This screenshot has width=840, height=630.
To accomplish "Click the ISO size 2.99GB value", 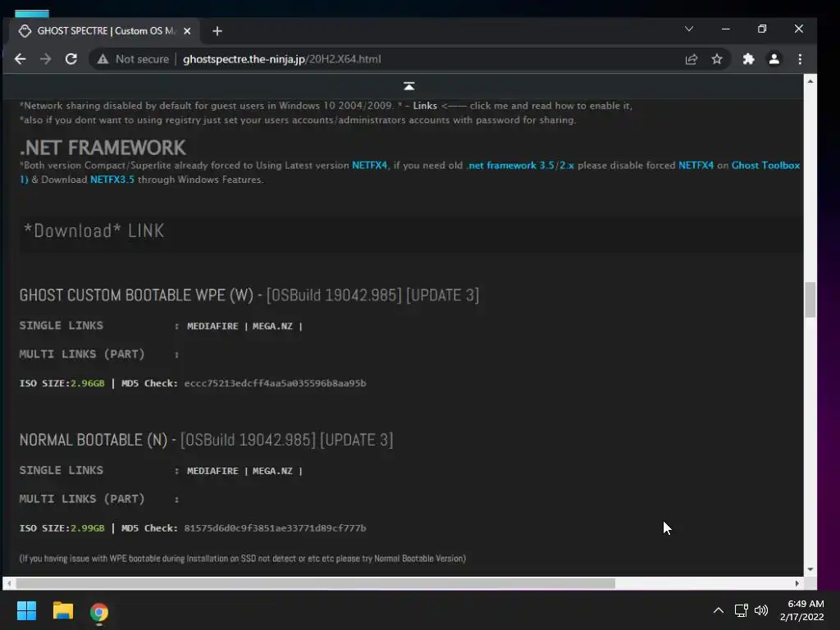I will click(x=87, y=527).
